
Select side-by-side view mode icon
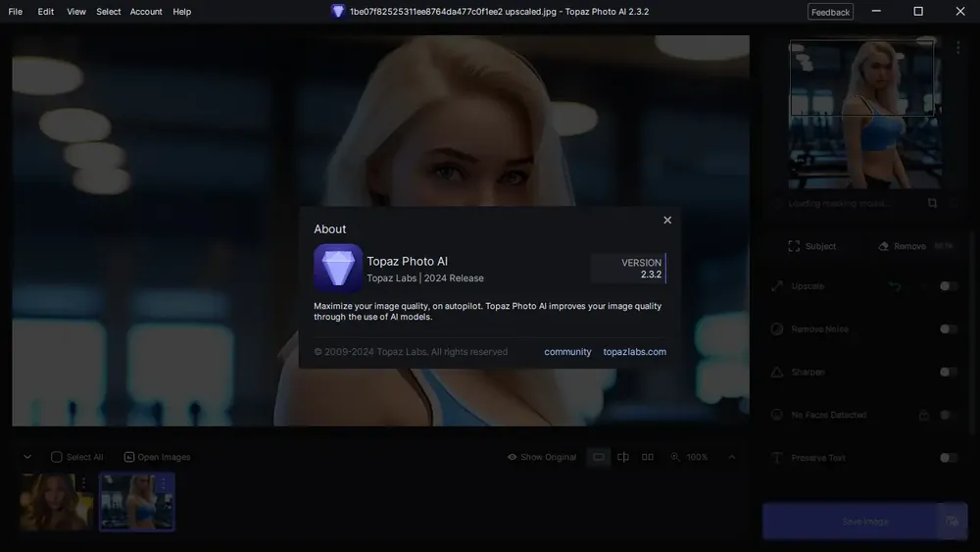[648, 457]
